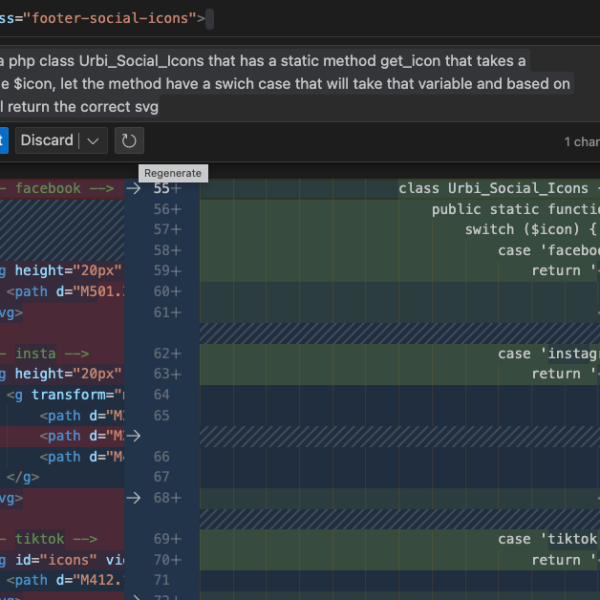Click the "insta -->" comment in original code
Screen dimensions: 600x600
(x=52, y=353)
